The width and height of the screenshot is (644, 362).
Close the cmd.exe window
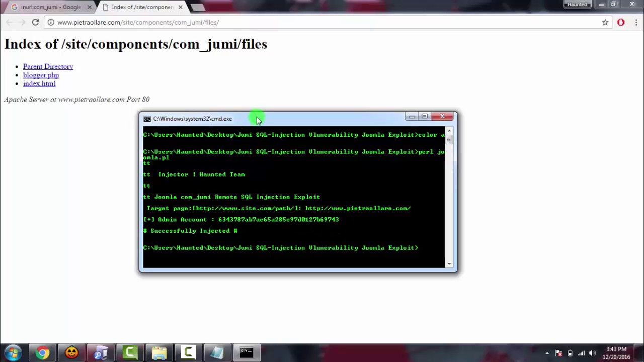[x=443, y=117]
